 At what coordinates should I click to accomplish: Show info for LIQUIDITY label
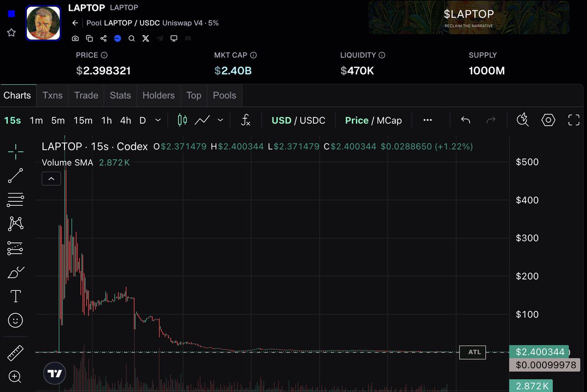[x=382, y=55]
